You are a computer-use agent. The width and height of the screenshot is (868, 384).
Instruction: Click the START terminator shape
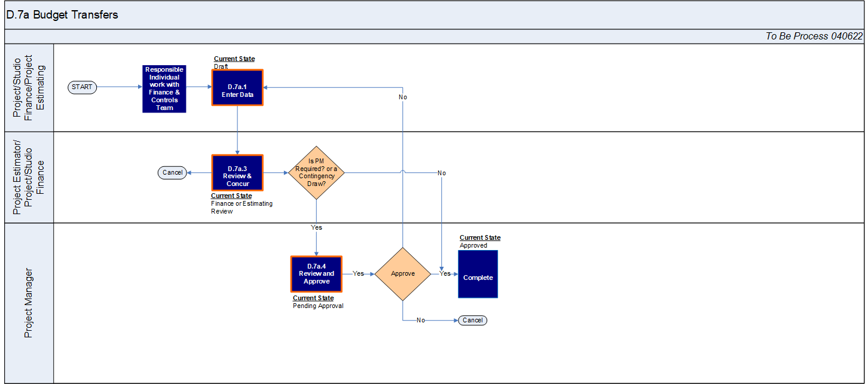(82, 87)
